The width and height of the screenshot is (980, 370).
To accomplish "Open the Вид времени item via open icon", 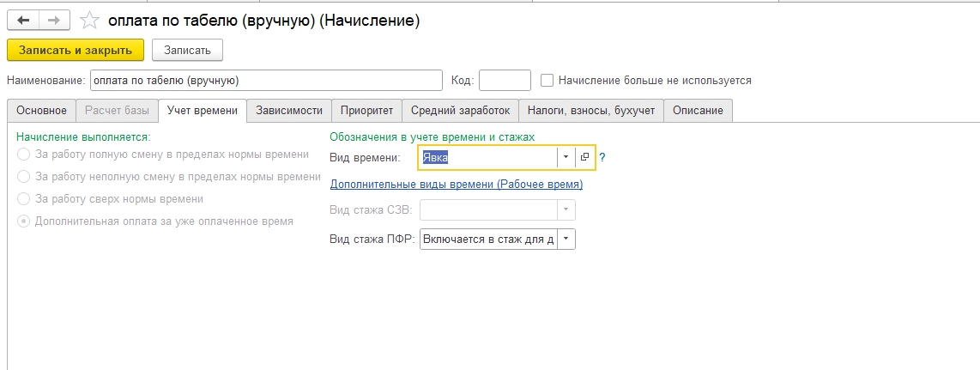I will pos(585,157).
